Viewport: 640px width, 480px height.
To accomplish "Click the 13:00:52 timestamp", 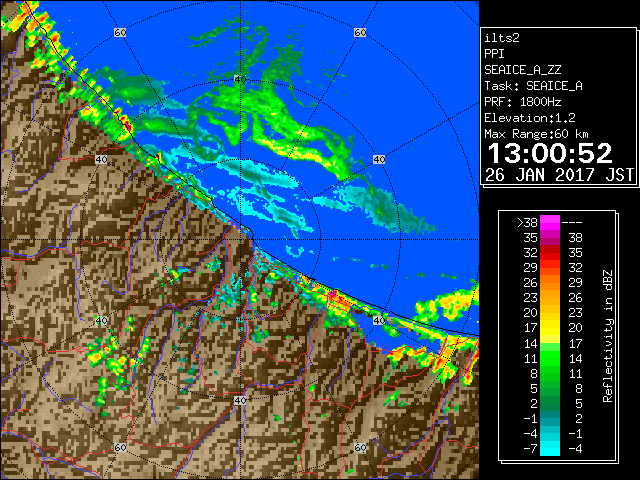I will click(550, 153).
